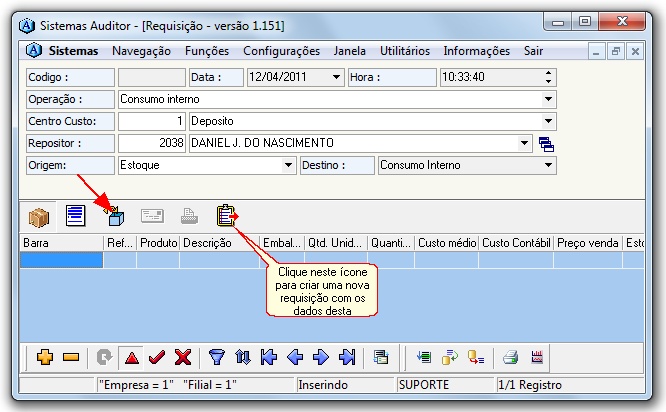This screenshot has width=666, height=412.
Task: Go to next record with right arrow
Action: coord(320,357)
